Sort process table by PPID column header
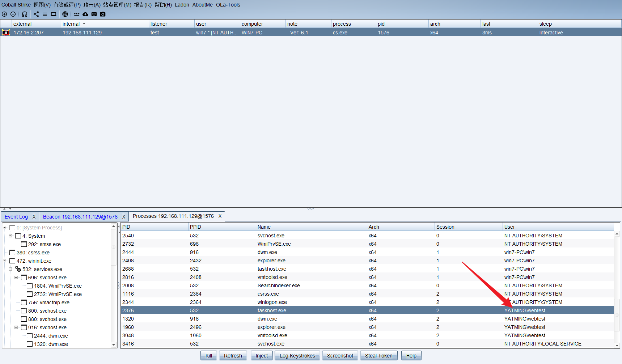 pos(222,227)
